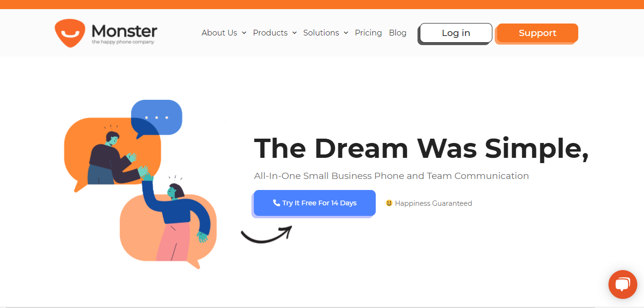Click the Monster smiley logo icon

(70, 33)
